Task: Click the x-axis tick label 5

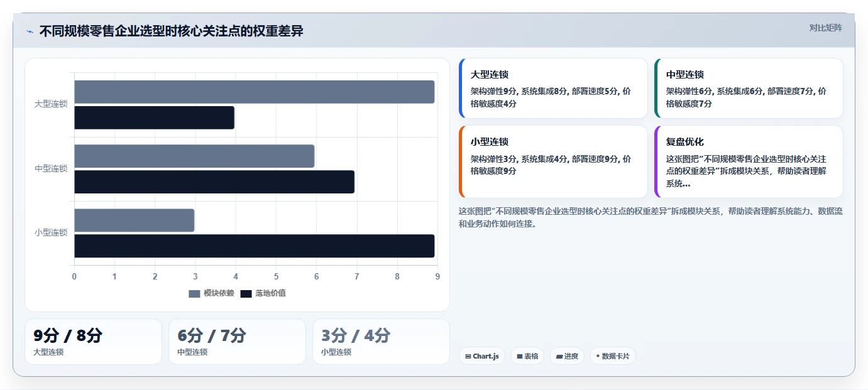Action: pyautogui.click(x=276, y=277)
